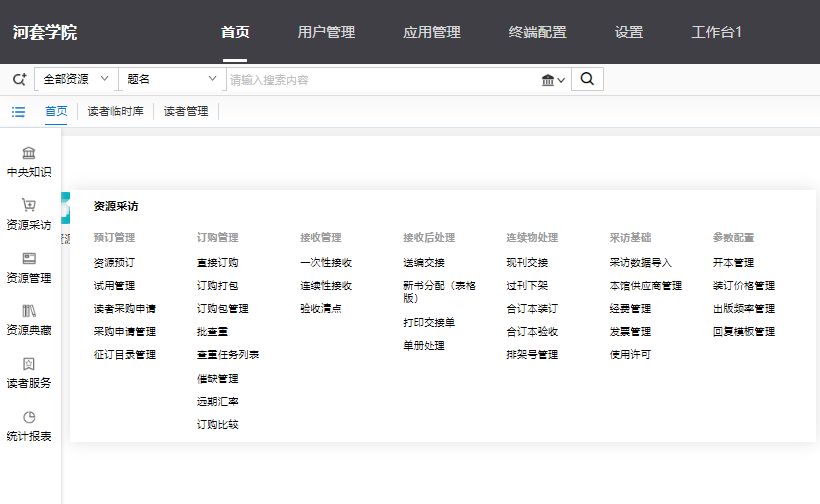This screenshot has height=504, width=820.
Task: Switch to the 读者管理 tab
Action: 186,112
